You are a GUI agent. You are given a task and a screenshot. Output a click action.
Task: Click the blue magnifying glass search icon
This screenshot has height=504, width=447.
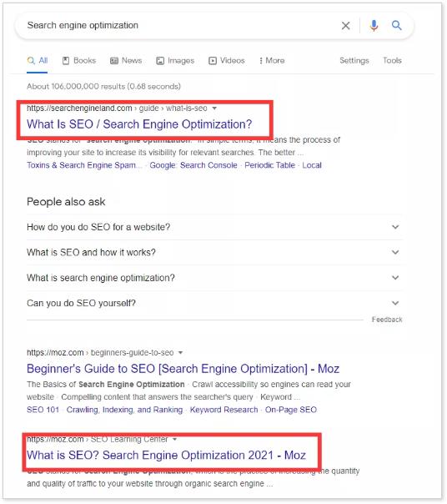[x=397, y=25]
